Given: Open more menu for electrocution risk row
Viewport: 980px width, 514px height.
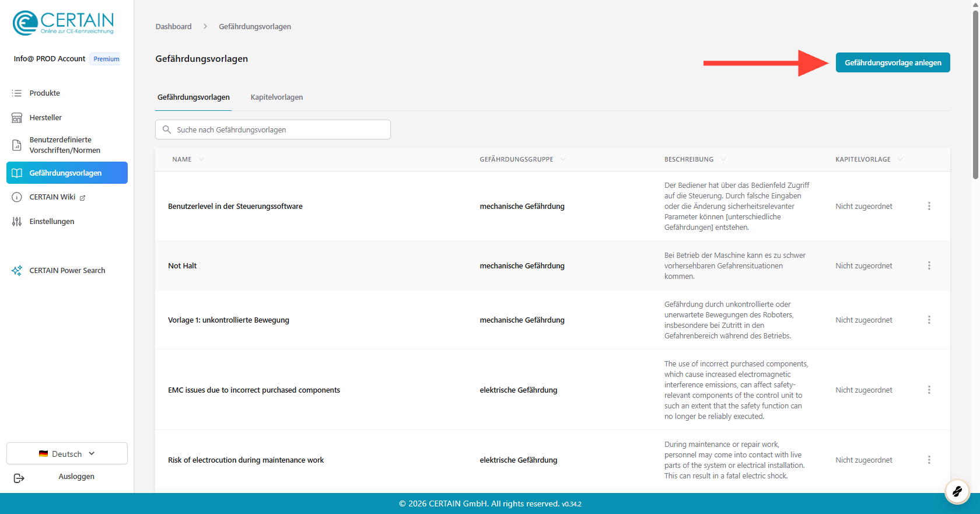Looking at the screenshot, I should 929,460.
